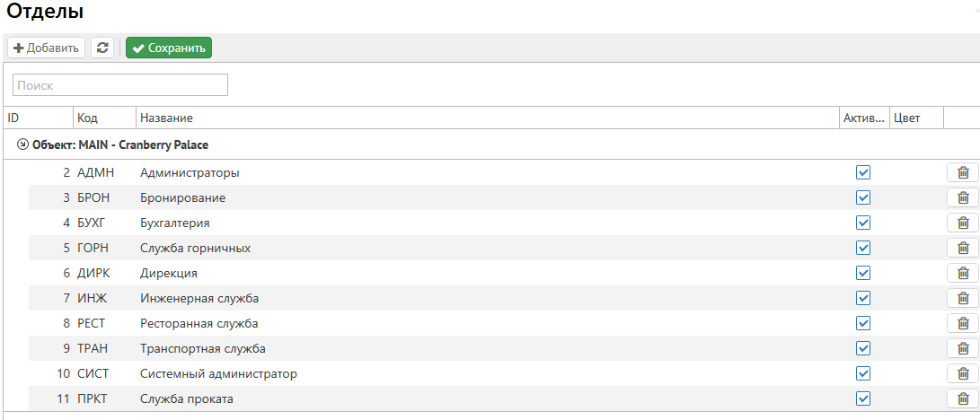This screenshot has height=420, width=980.
Task: Remove the Служба горничных row
Action: pos(962,249)
